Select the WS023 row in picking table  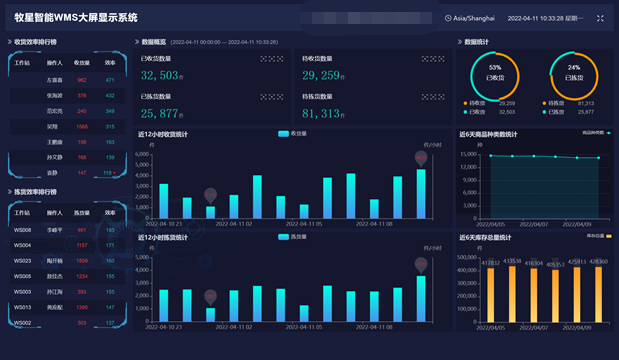(67, 261)
